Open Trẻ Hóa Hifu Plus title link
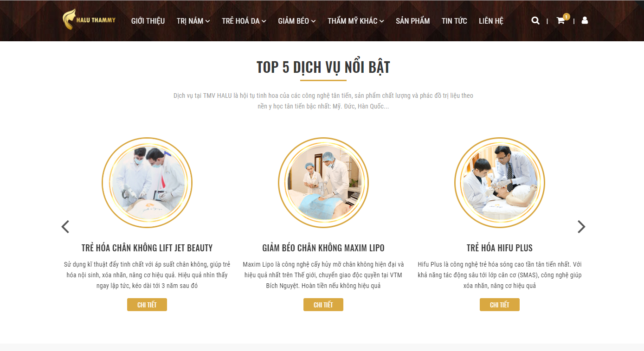The width and height of the screenshot is (644, 351). [500, 248]
